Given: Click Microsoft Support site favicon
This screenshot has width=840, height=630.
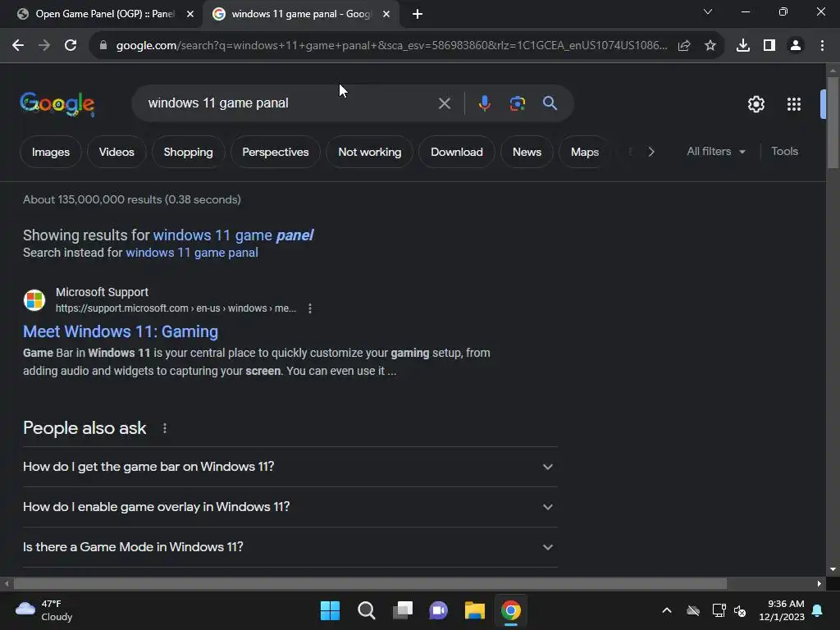Looking at the screenshot, I should 34,300.
